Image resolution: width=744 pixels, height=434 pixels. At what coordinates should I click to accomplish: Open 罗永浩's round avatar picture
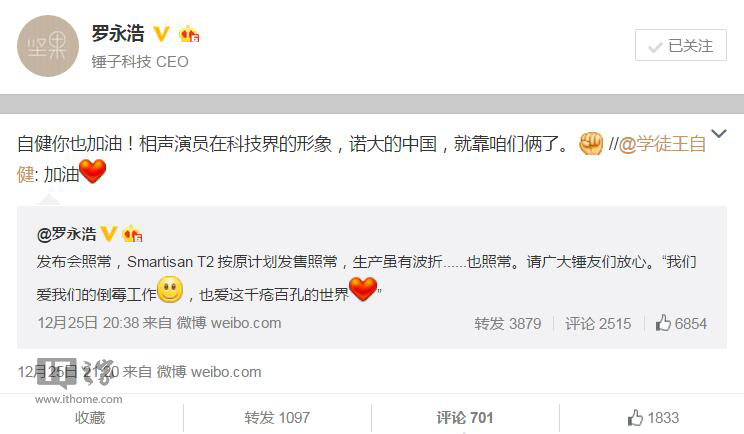click(48, 46)
